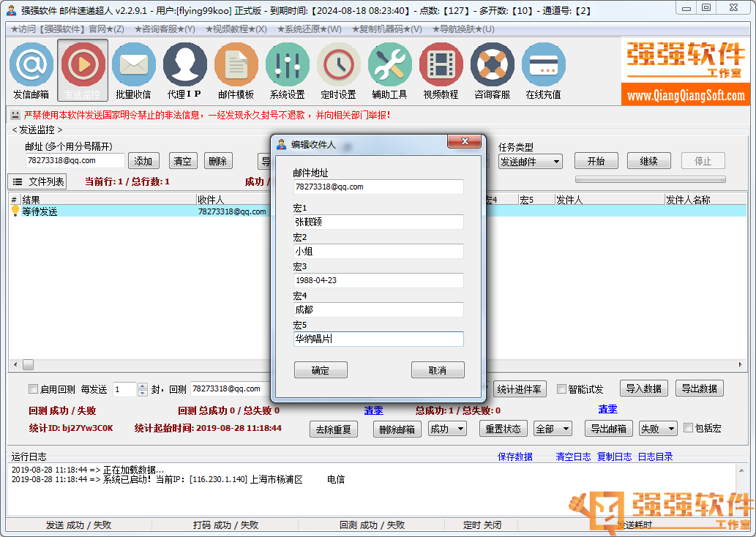Cancel the dialog with 取消 button
Screen dimensions: 756x537
click(x=438, y=370)
